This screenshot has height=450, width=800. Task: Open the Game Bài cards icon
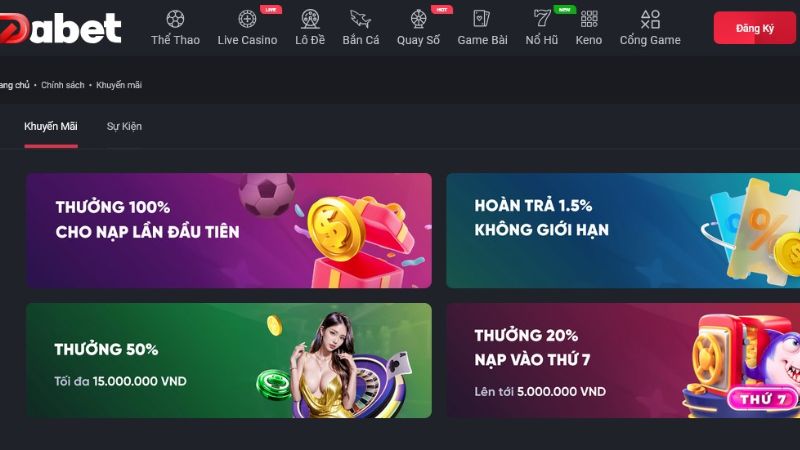point(482,19)
